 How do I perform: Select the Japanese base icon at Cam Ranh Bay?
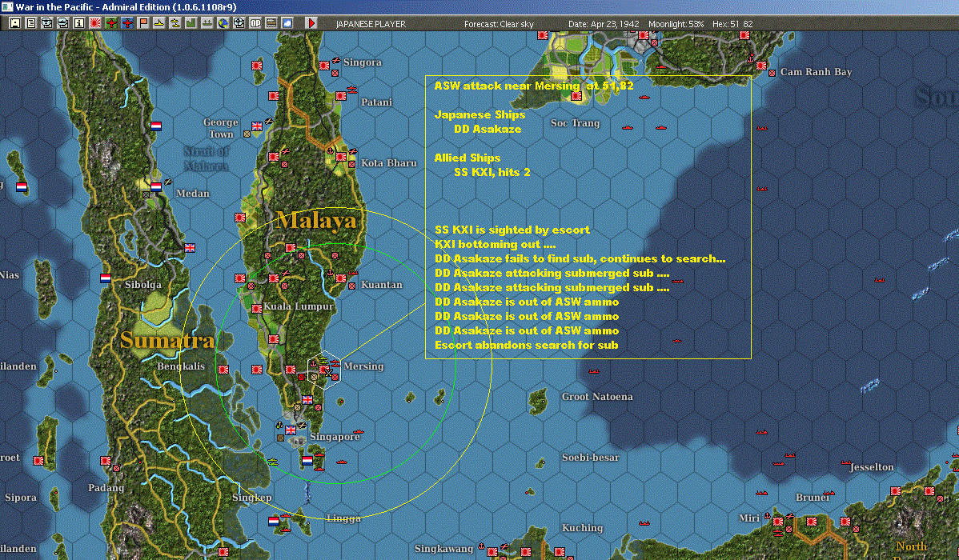click(761, 66)
